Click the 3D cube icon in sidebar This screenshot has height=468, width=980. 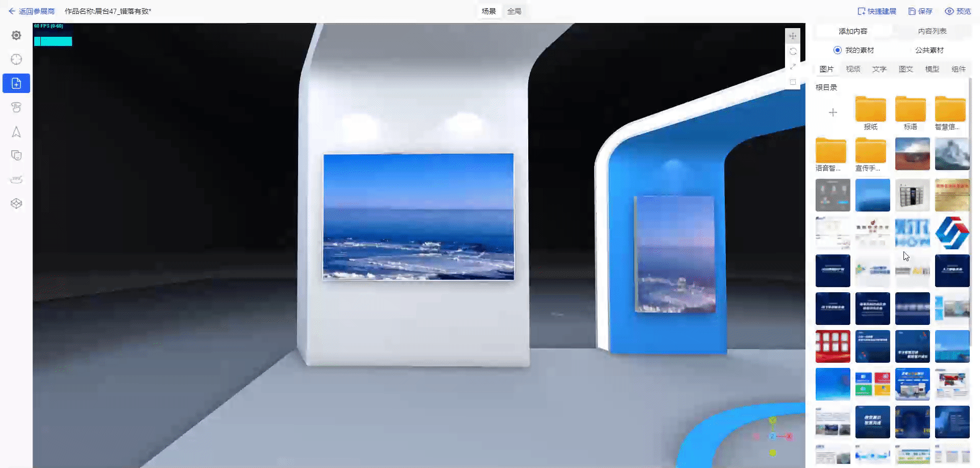[16, 203]
